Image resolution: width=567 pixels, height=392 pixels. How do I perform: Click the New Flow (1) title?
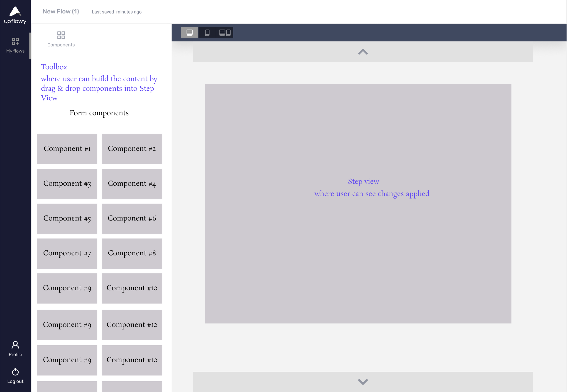61,12
